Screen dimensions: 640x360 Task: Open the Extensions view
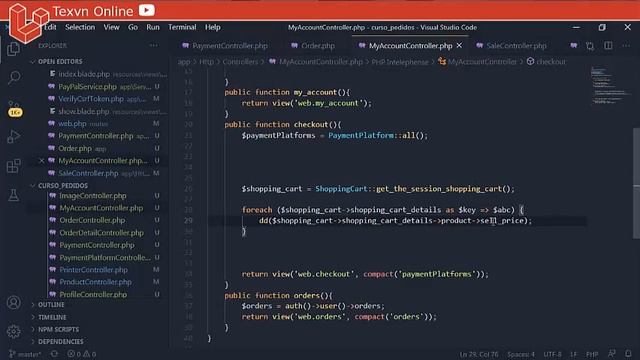click(x=13, y=166)
